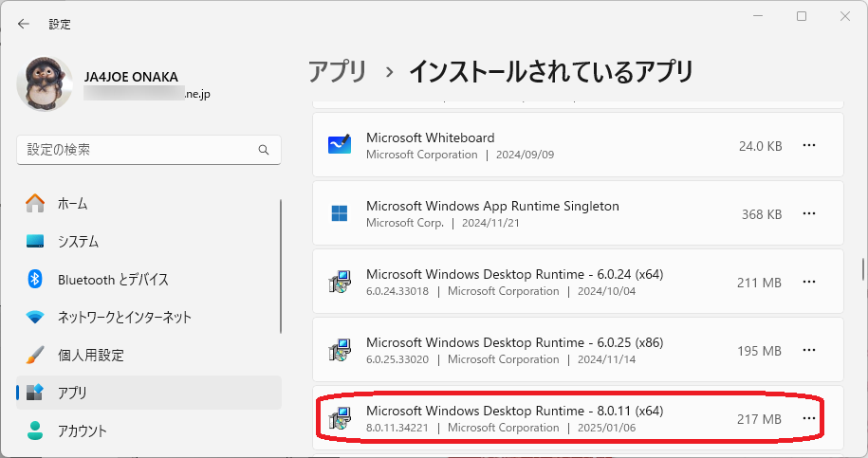868x458 pixels.
Task: Open ネットワークとインターネット settings
Action: (149, 317)
